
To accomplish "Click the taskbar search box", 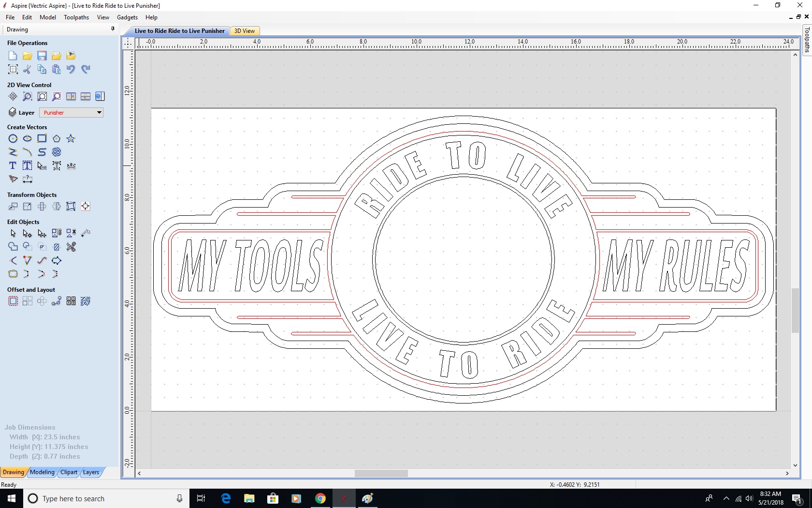I will (106, 498).
